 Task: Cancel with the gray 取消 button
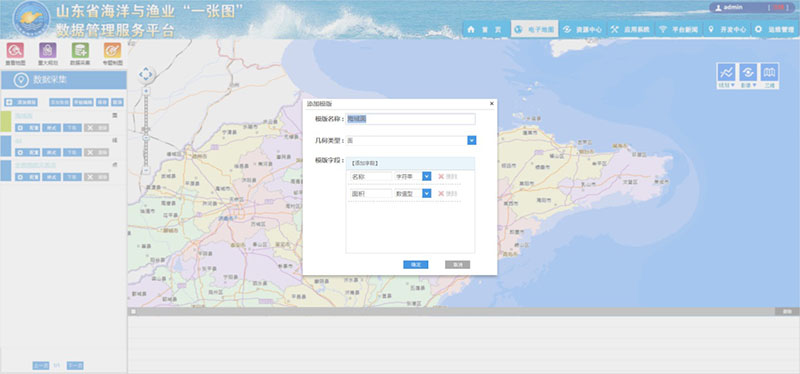tap(457, 265)
